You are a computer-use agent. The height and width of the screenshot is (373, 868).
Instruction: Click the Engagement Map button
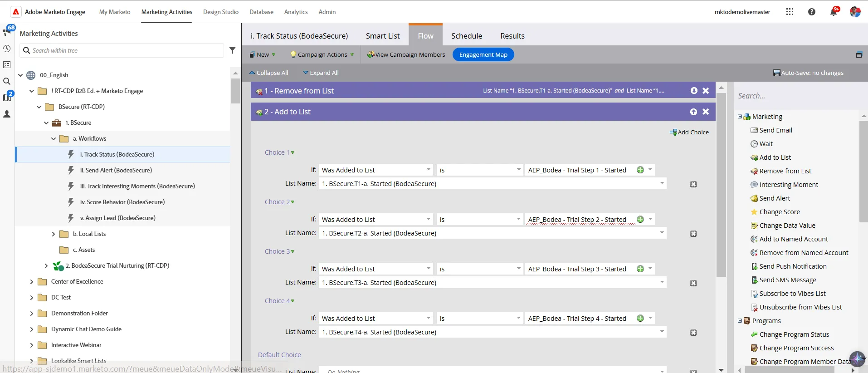(483, 54)
